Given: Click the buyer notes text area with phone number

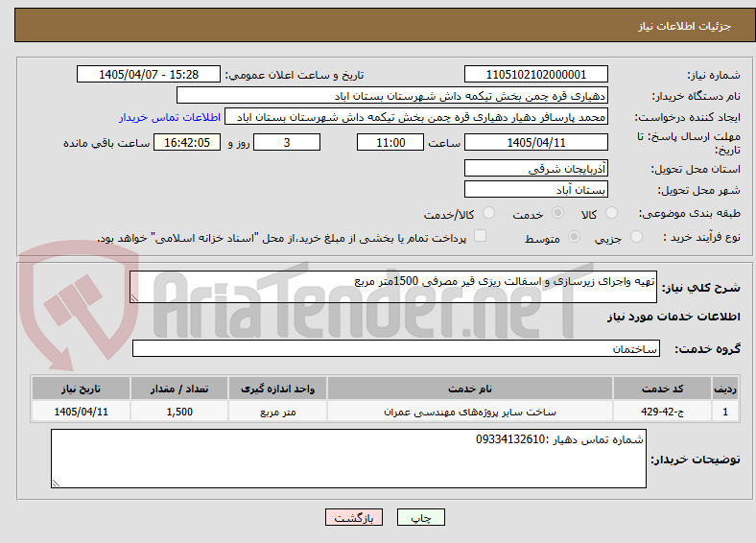Looking at the screenshot, I should pos(348,459).
